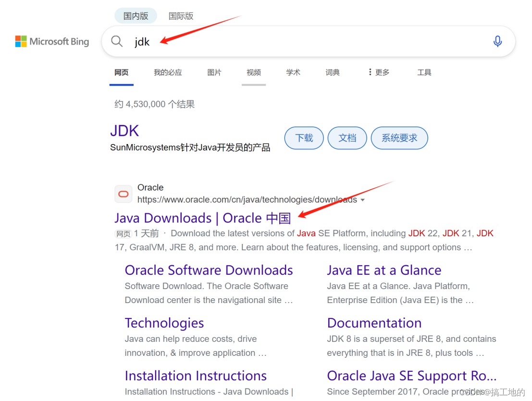Screen dimensions: 532x401
Task: Open the 工具 search tools
Action: 424,72
